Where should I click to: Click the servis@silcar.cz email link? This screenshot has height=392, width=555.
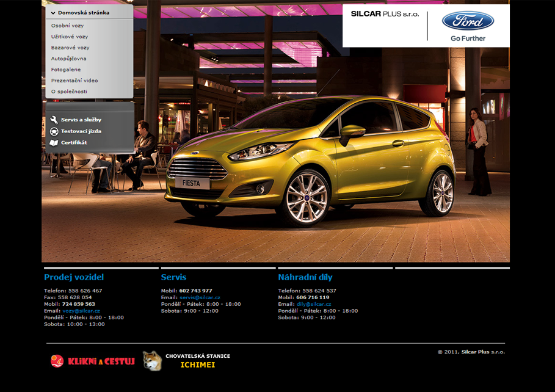pyautogui.click(x=200, y=297)
